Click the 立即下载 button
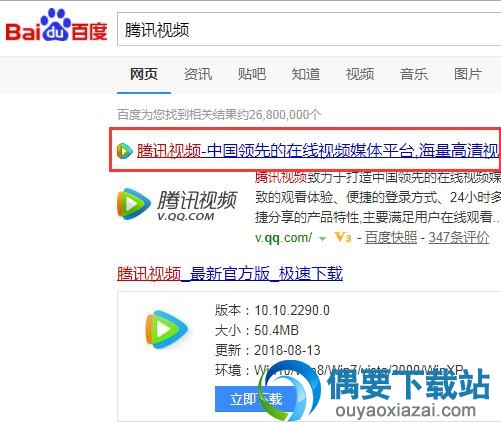The height and width of the screenshot is (422, 501). [256, 399]
